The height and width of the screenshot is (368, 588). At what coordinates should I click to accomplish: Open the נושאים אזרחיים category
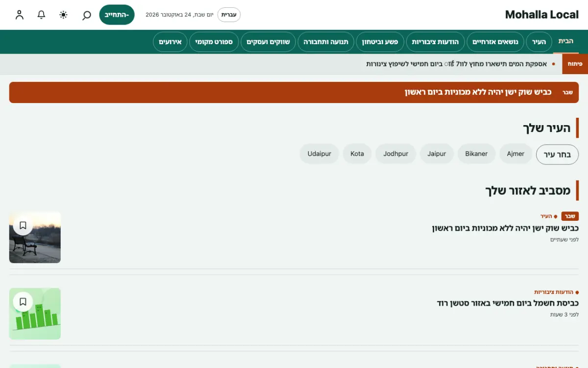(x=495, y=42)
